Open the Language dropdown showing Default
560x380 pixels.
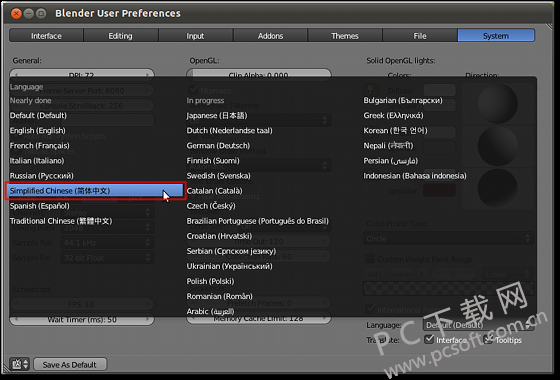coord(479,325)
